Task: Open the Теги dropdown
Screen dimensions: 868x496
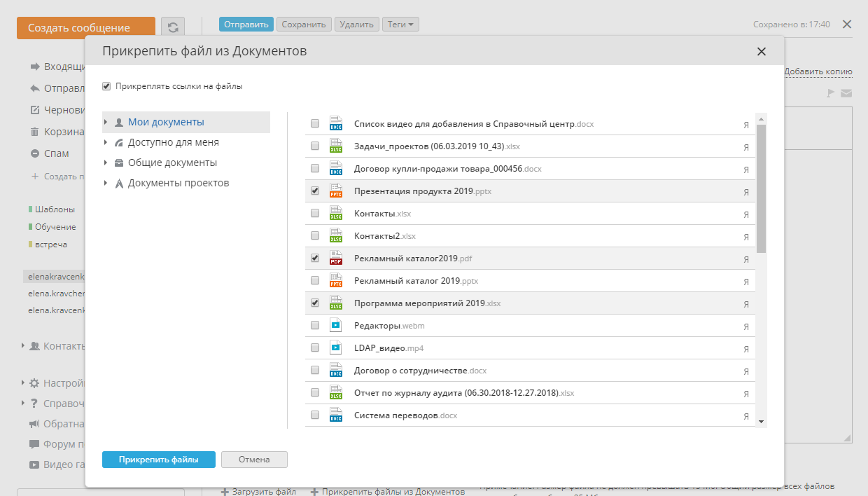Action: pyautogui.click(x=400, y=25)
